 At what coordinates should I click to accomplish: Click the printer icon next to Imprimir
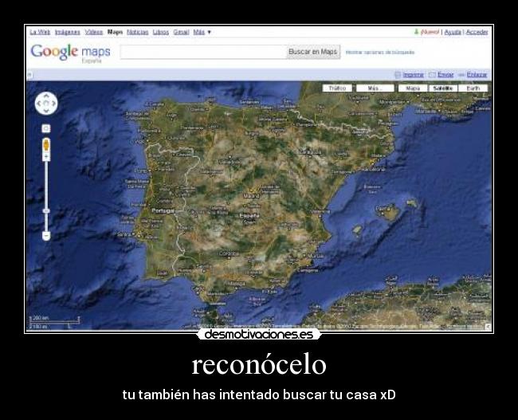398,75
